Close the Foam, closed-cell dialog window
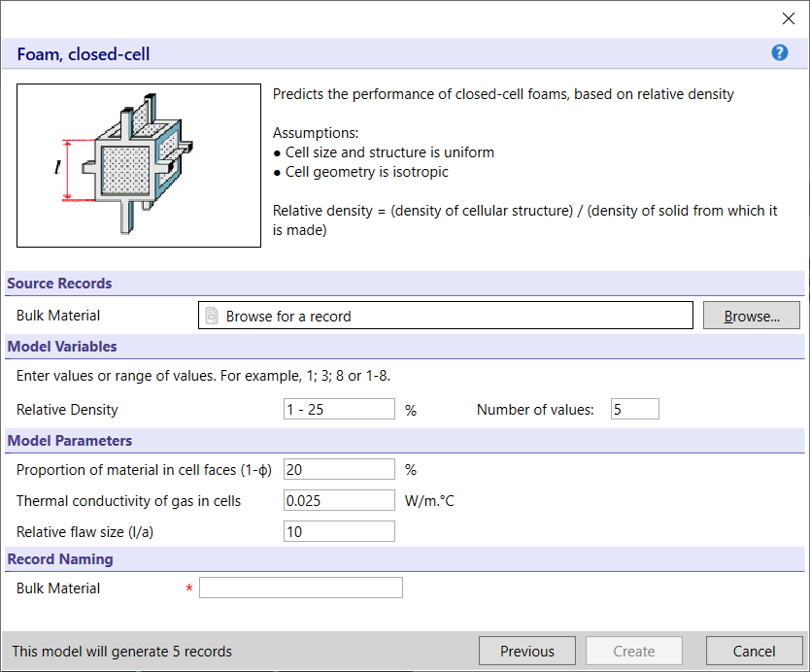The width and height of the screenshot is (810, 672). (x=789, y=18)
